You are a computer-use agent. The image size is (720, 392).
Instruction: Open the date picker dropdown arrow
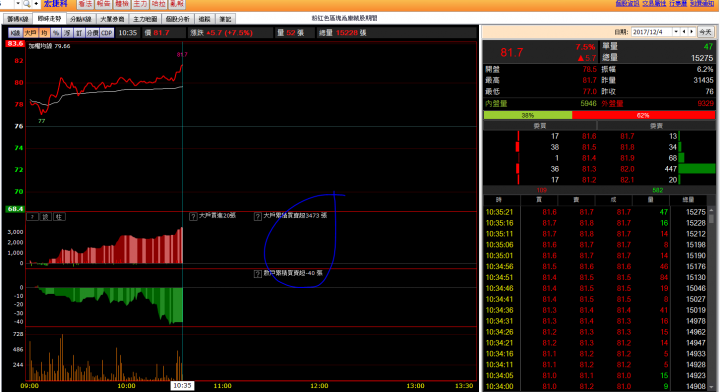pos(676,32)
